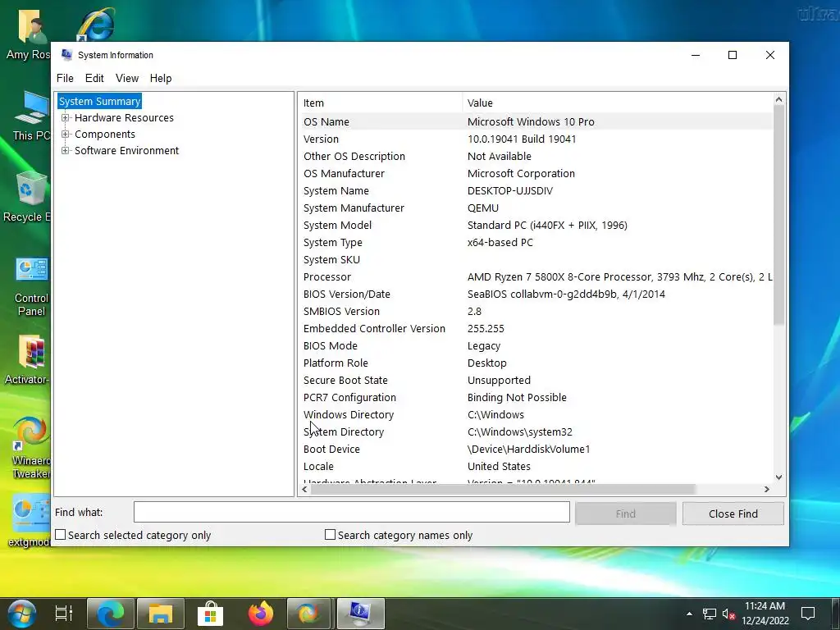Click the horizontal scrollbar thumb
840x630 pixels.
[503, 489]
